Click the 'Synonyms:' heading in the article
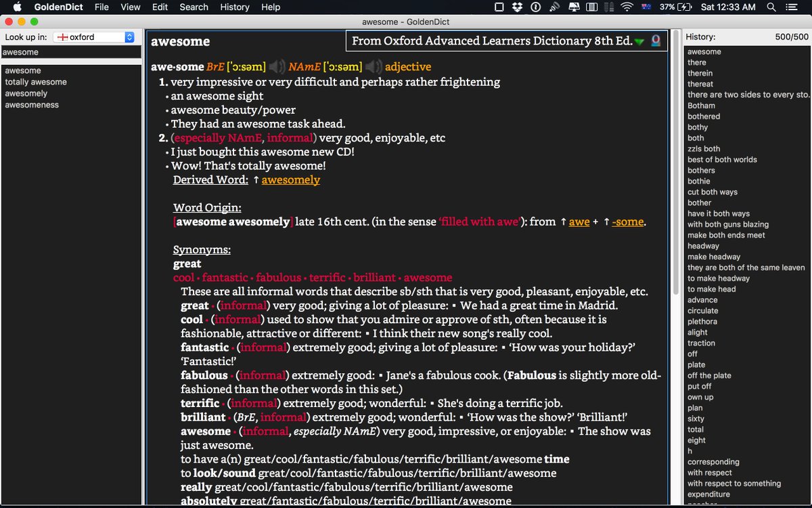This screenshot has height=508, width=812. (x=202, y=250)
